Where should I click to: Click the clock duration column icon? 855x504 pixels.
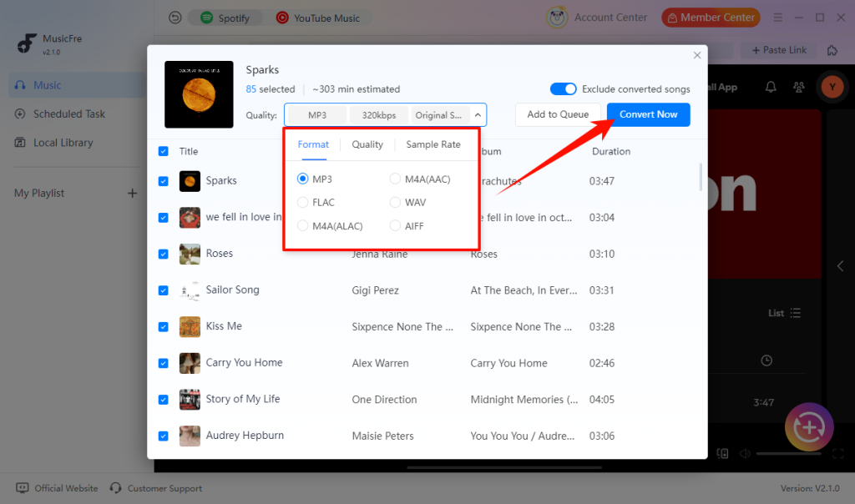[x=766, y=360]
